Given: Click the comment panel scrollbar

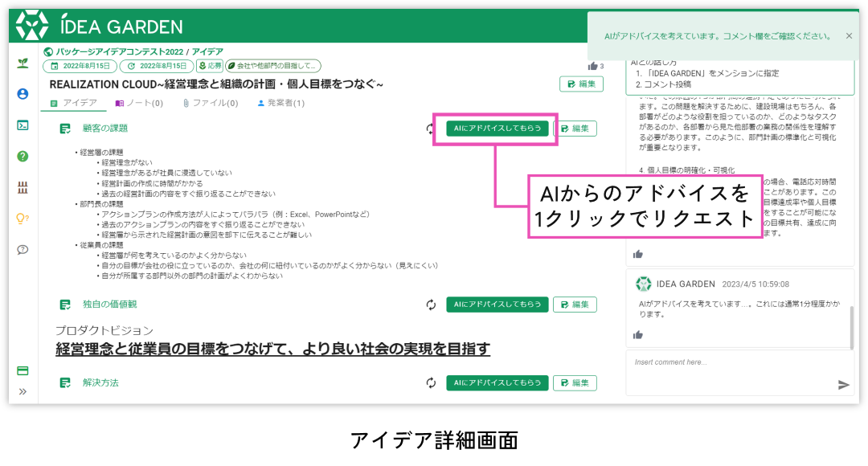Looking at the screenshot, I should [851, 326].
